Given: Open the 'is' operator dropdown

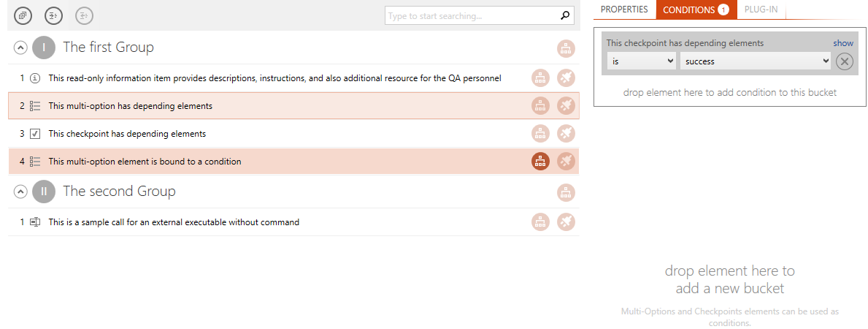Looking at the screenshot, I should 642,61.
